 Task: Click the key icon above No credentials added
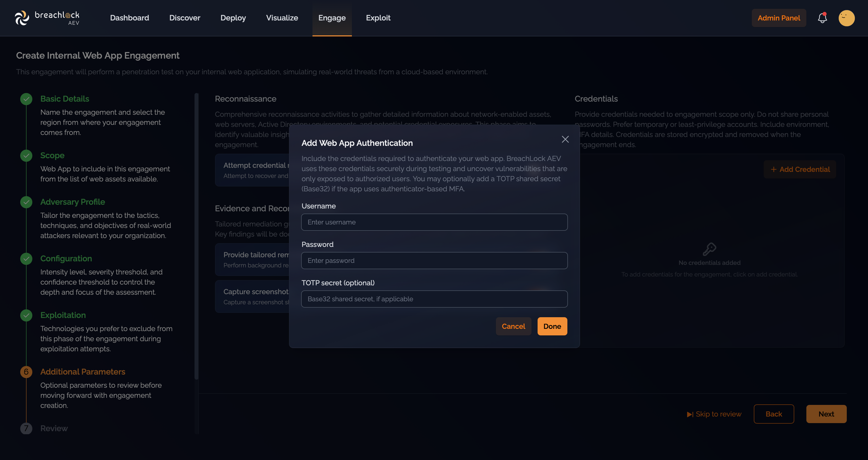(x=709, y=249)
